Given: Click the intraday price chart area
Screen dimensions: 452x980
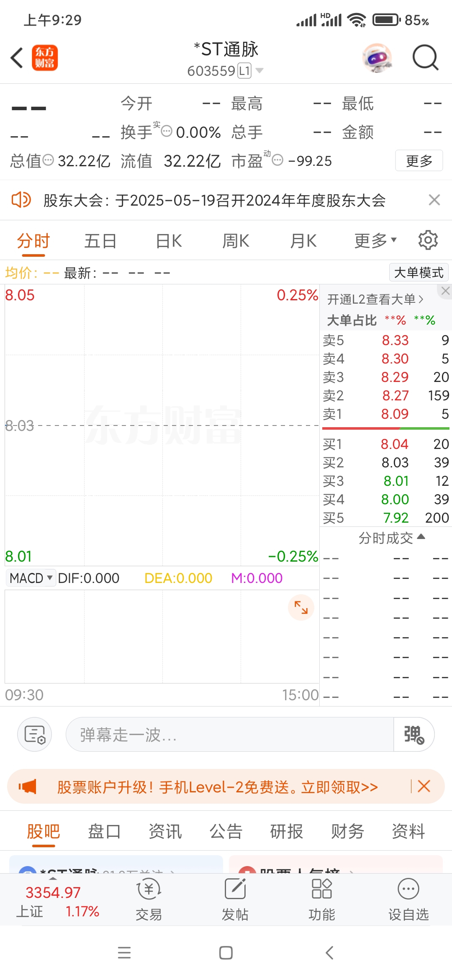Looking at the screenshot, I should click(162, 425).
